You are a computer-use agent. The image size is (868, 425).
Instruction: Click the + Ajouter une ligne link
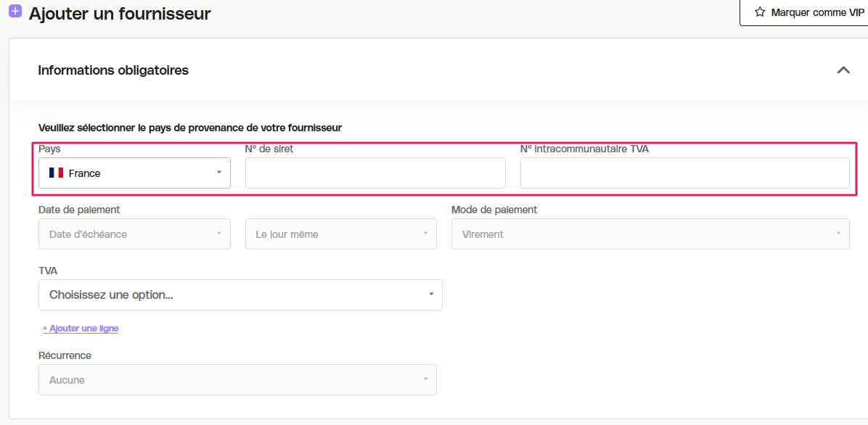tap(81, 328)
